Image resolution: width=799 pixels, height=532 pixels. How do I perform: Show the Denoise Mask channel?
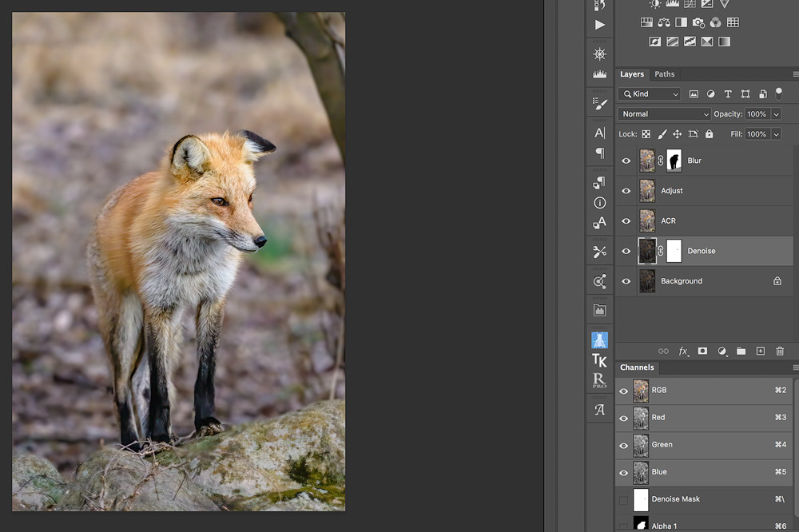pyautogui.click(x=624, y=499)
